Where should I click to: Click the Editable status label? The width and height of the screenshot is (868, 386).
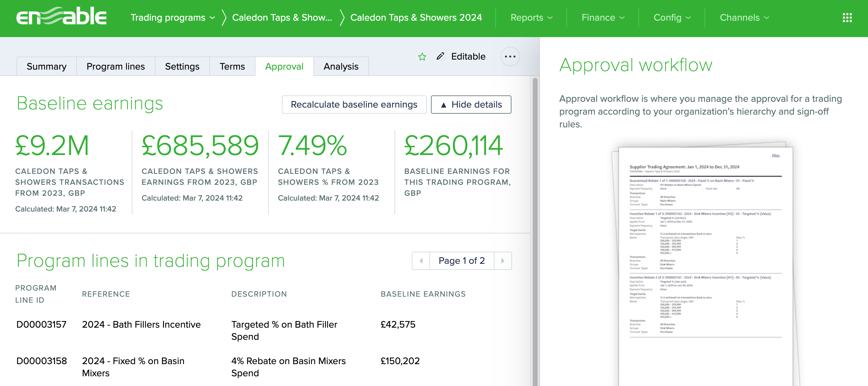468,56
